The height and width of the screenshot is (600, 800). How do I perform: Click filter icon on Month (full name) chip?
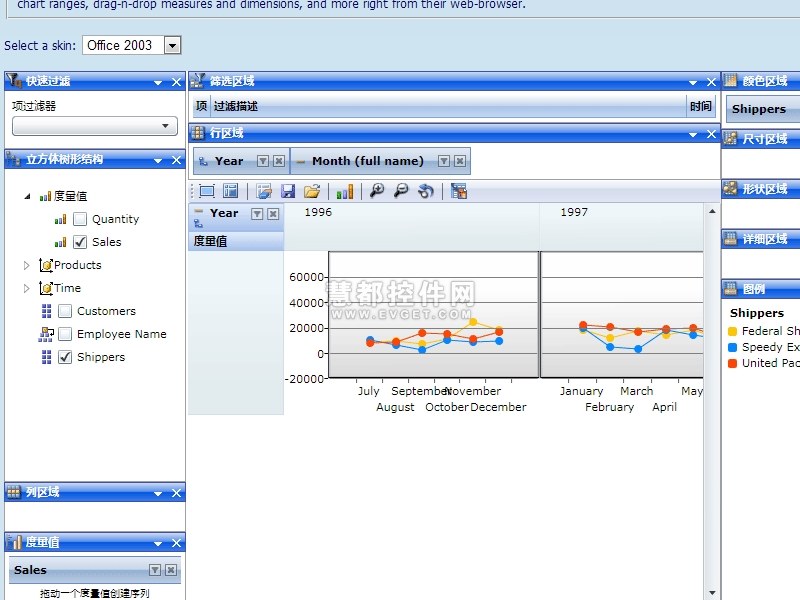[x=444, y=161]
